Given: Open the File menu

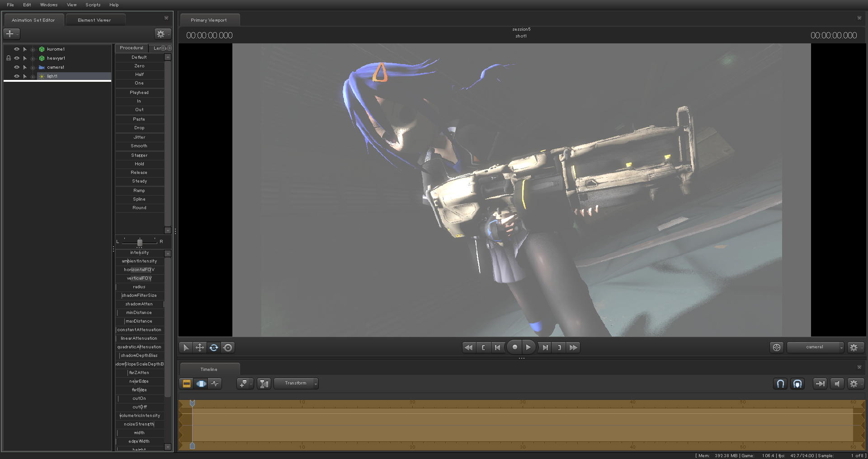Looking at the screenshot, I should (x=10, y=5).
